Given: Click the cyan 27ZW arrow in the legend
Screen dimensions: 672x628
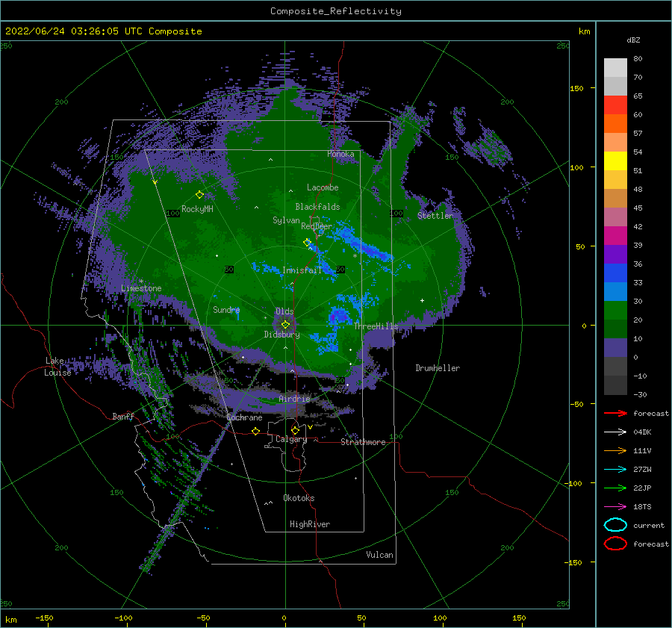Looking at the screenshot, I should point(615,470).
